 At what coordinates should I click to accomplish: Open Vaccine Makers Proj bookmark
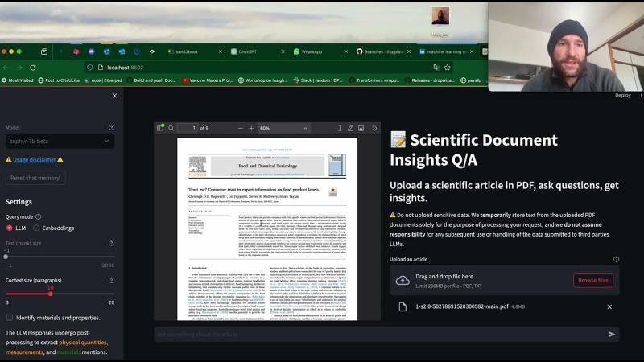(208, 80)
